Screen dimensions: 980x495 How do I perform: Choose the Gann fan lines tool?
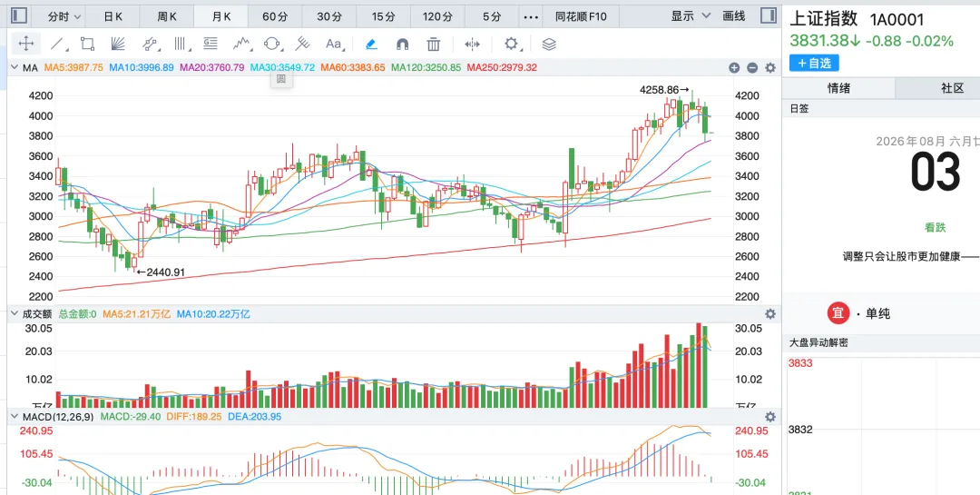point(118,44)
